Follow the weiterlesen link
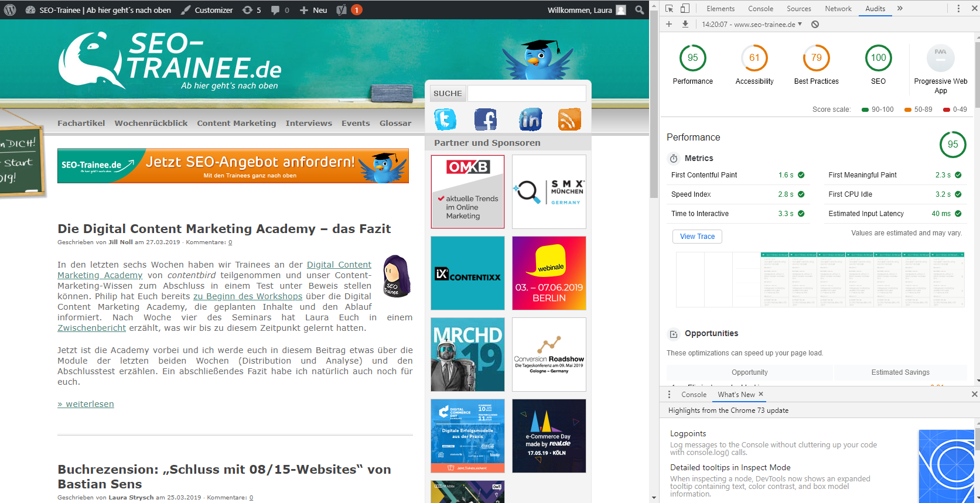 [x=86, y=404]
